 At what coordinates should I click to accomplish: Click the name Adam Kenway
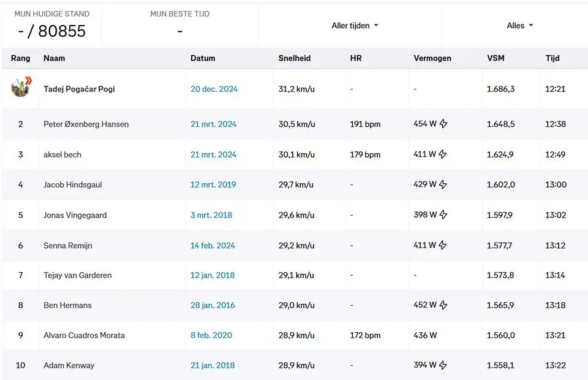tap(69, 365)
